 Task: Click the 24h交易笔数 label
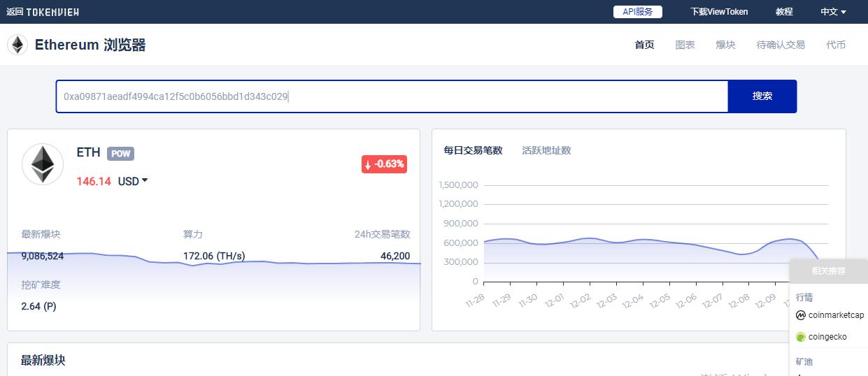pyautogui.click(x=382, y=234)
